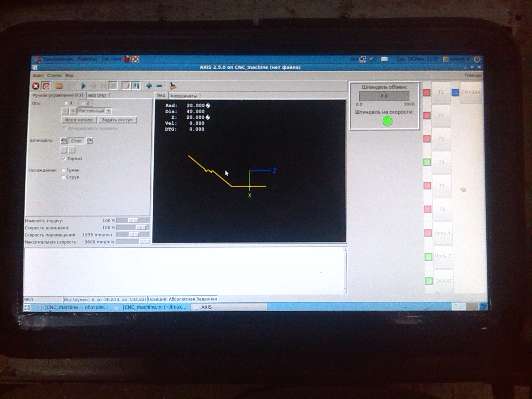Screen dimensions: 532x399
Task: Start spindle clockwise with right rotate icon
Action: coord(89,141)
